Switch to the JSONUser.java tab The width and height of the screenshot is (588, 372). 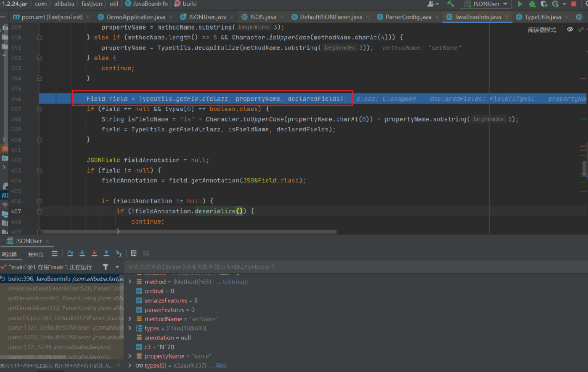[207, 17]
